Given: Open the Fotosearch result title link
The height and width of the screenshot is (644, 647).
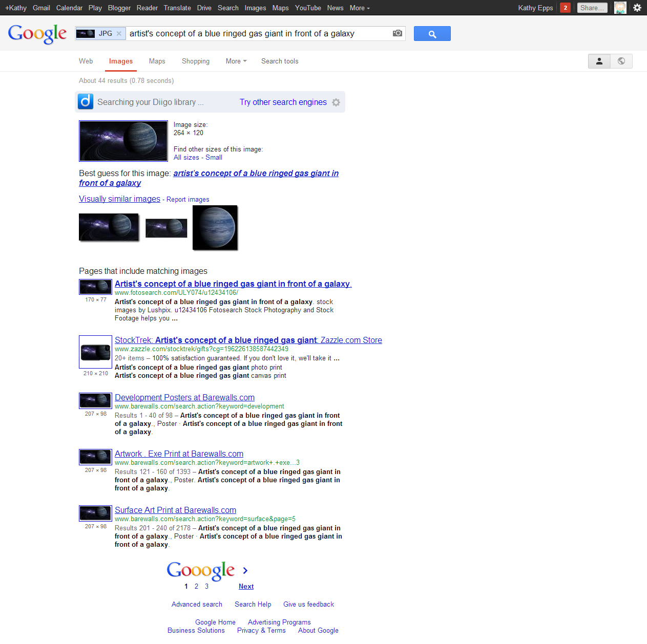Looking at the screenshot, I should coord(233,284).
